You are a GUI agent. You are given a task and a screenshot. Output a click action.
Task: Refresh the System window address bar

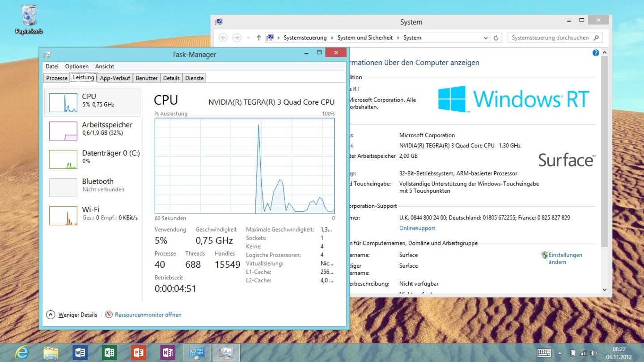pyautogui.click(x=496, y=38)
